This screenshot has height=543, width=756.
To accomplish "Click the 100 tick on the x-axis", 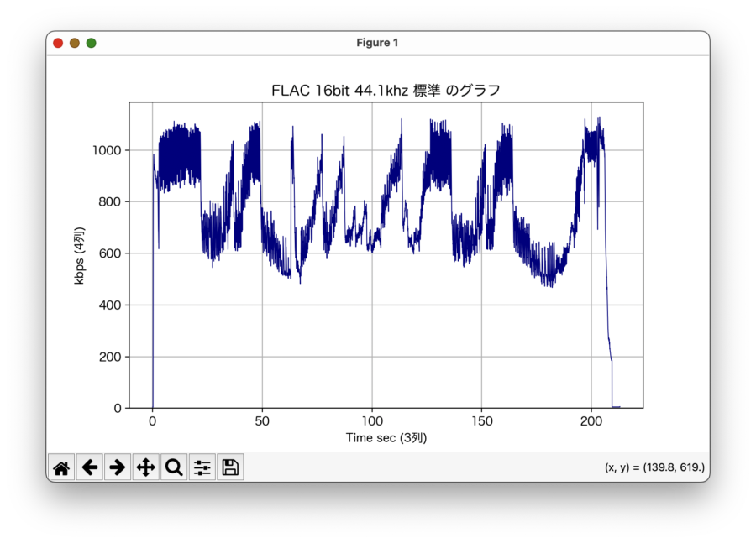I will (x=372, y=421).
